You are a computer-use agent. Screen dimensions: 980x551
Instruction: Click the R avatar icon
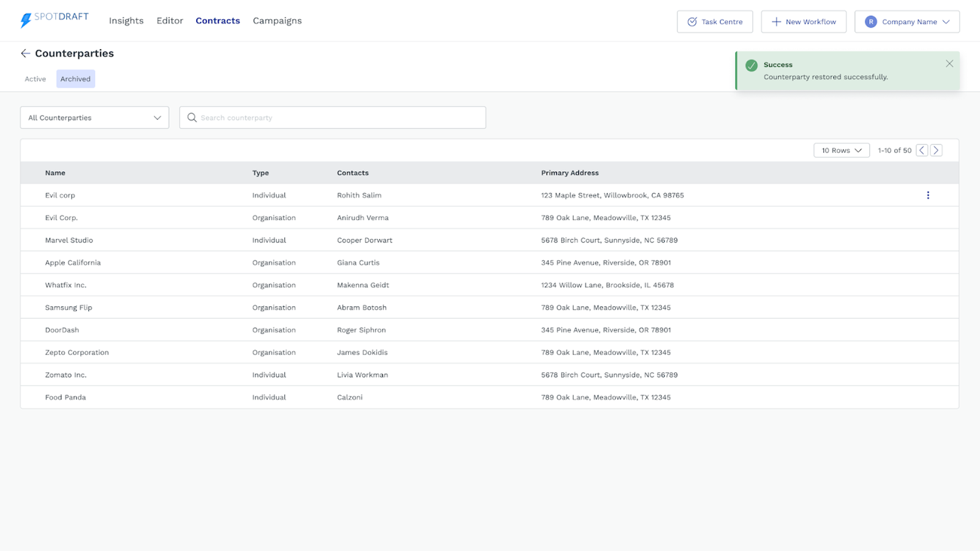pos(870,21)
